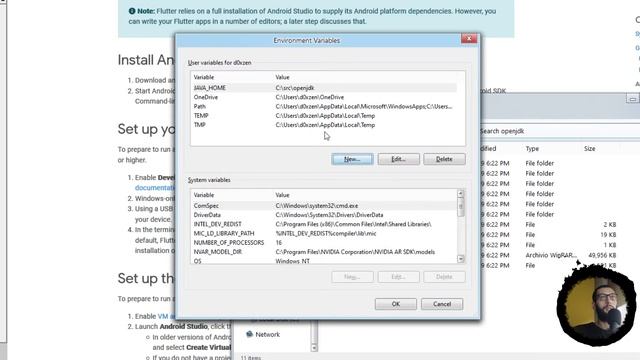Select the OneDrive user variable row

pos(324,97)
